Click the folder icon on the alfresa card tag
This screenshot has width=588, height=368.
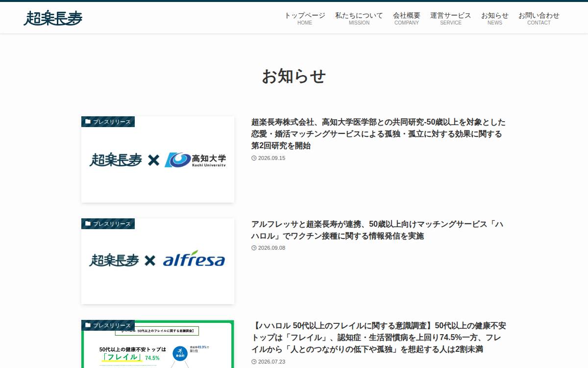(x=88, y=224)
